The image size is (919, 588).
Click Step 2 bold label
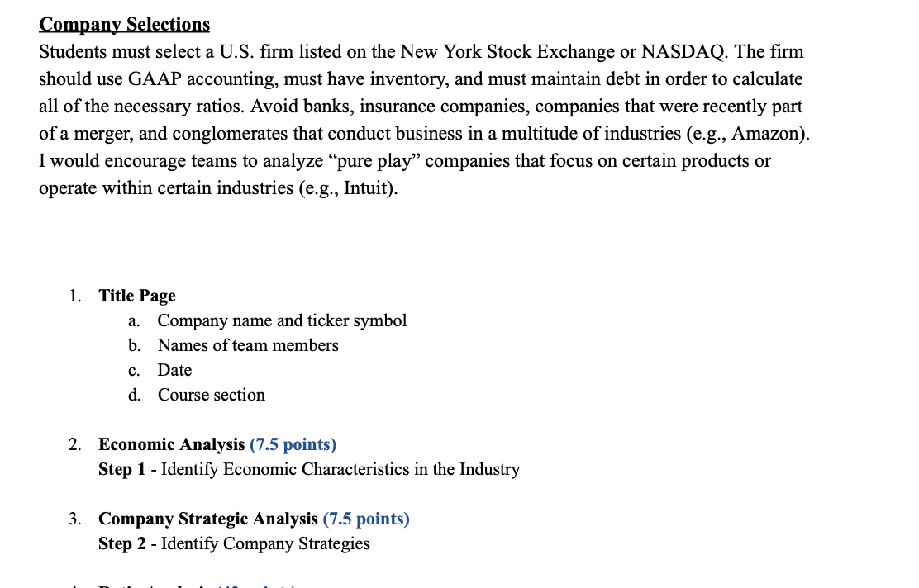coord(122,543)
